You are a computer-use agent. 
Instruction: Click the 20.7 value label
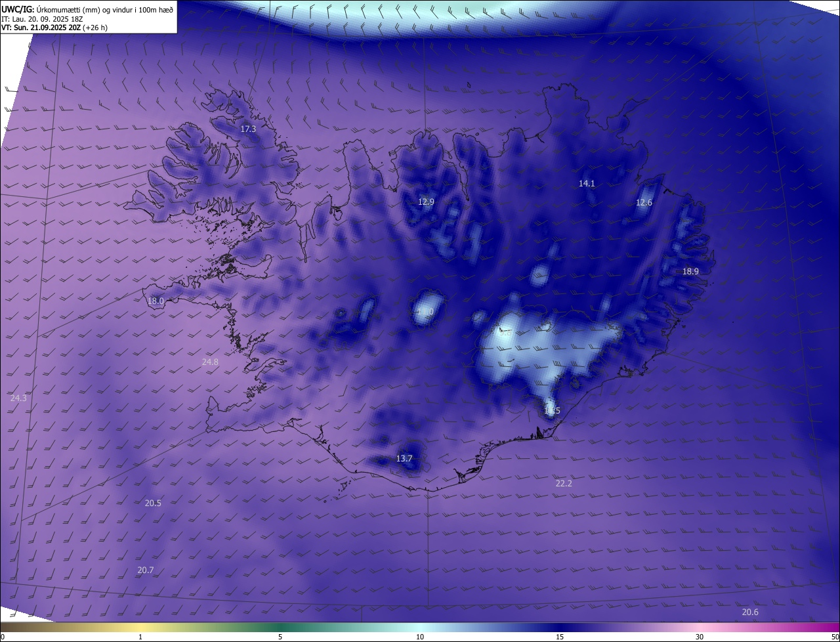click(146, 570)
